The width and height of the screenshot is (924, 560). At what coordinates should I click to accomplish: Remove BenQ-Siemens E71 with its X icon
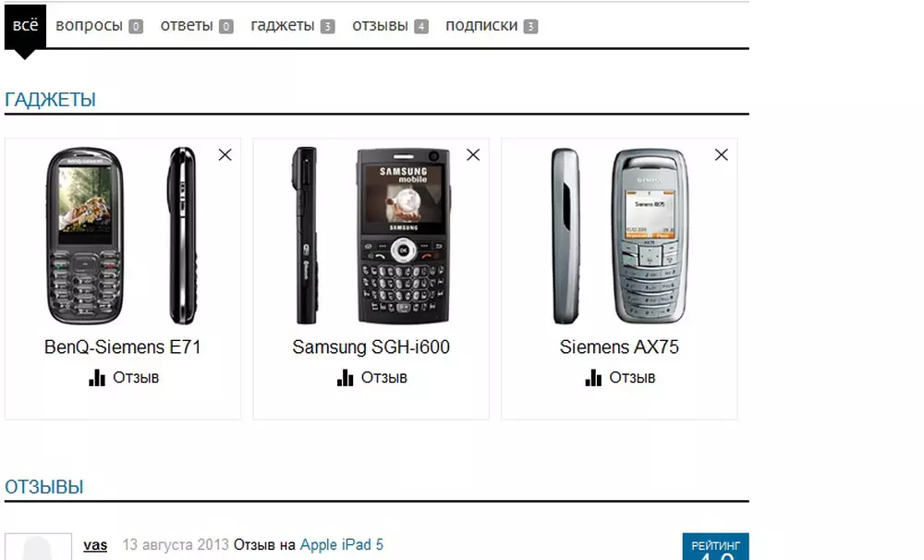click(225, 154)
